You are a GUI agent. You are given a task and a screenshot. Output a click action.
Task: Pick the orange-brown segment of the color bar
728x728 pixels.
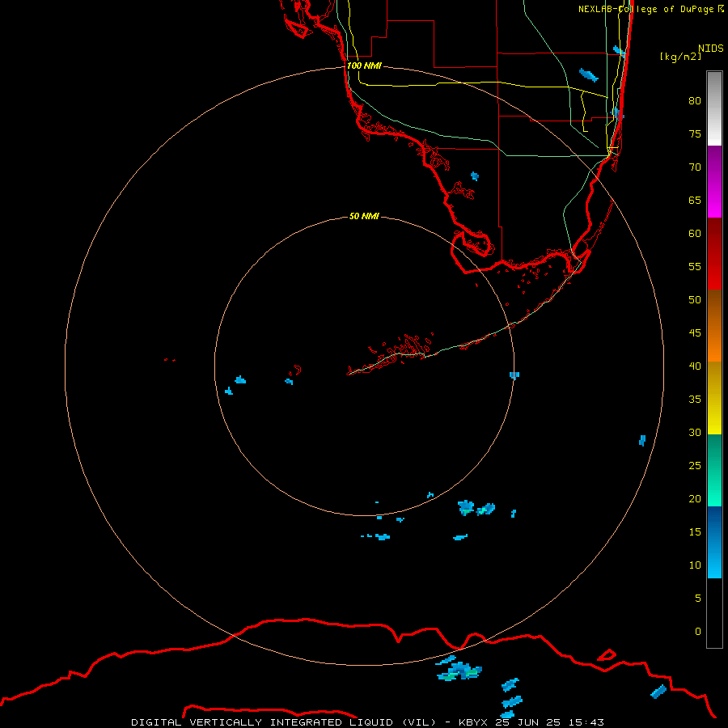(x=714, y=325)
